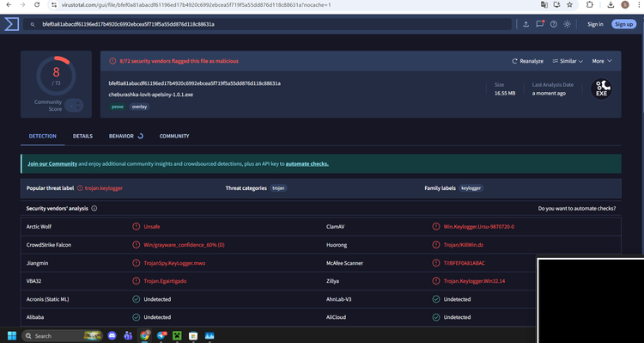
Task: Click the overlay tag
Action: pos(139,107)
